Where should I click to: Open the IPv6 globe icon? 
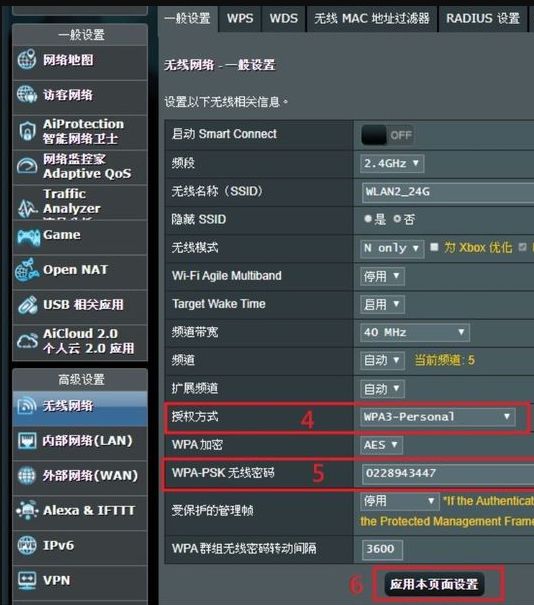[27, 545]
